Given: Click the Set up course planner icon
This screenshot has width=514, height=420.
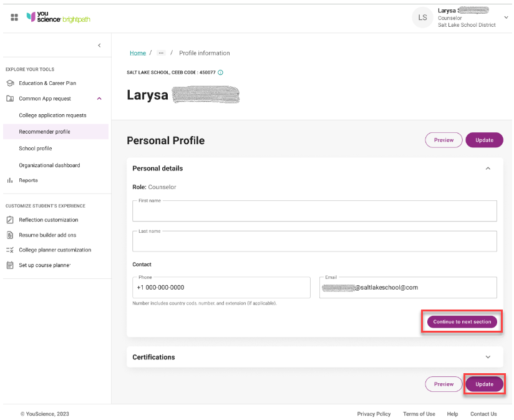Looking at the screenshot, I should click(11, 265).
